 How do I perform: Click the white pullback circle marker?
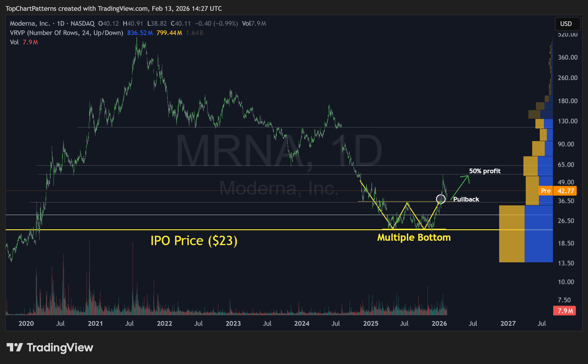[x=441, y=199]
